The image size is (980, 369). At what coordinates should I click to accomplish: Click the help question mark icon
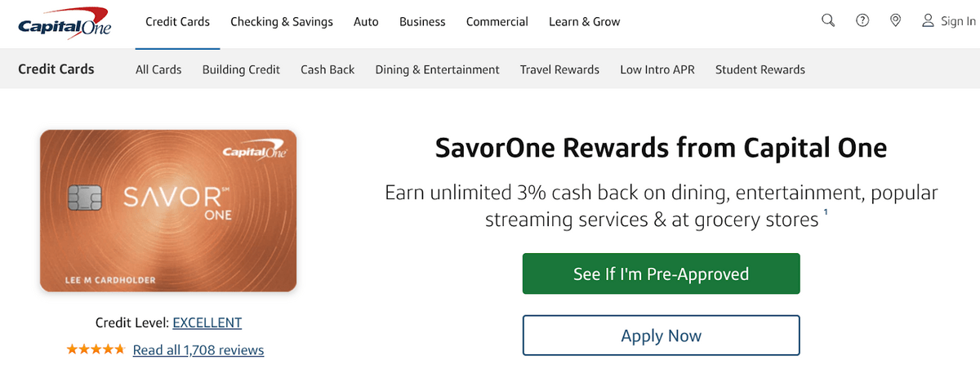pos(862,21)
